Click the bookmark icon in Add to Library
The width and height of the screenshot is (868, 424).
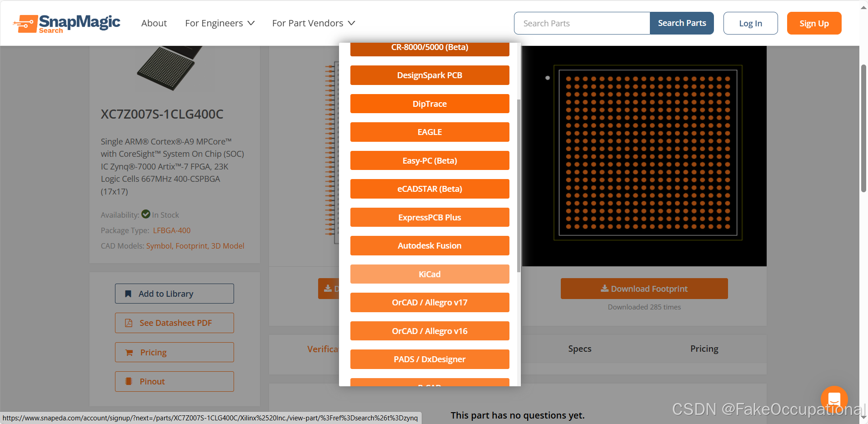pyautogui.click(x=128, y=294)
